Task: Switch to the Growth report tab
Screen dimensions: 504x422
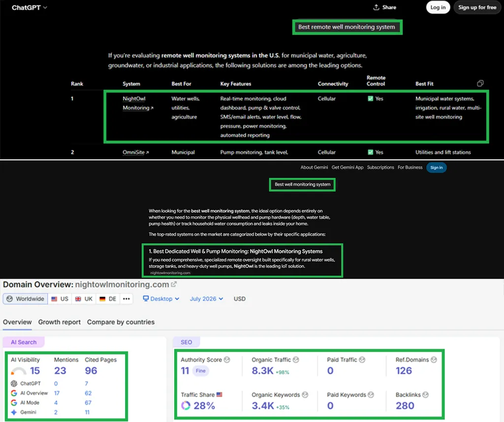Action: point(60,322)
